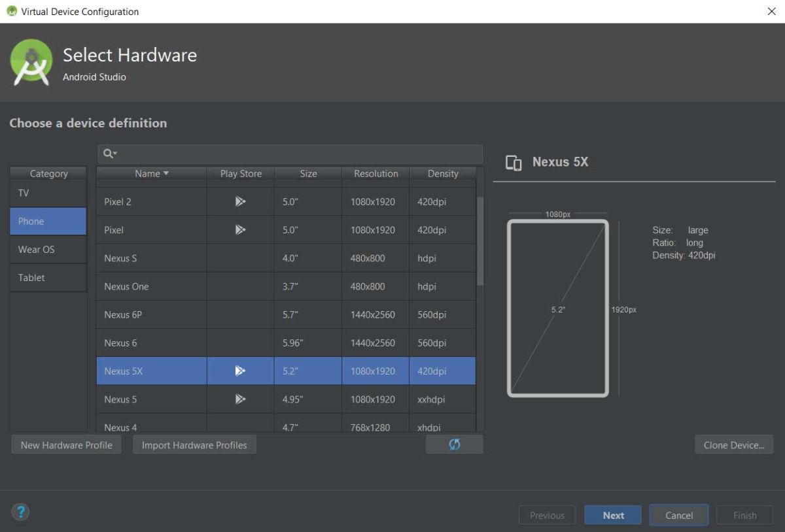Image resolution: width=785 pixels, height=532 pixels.
Task: Select the Nexus One device name
Action: [x=126, y=286]
